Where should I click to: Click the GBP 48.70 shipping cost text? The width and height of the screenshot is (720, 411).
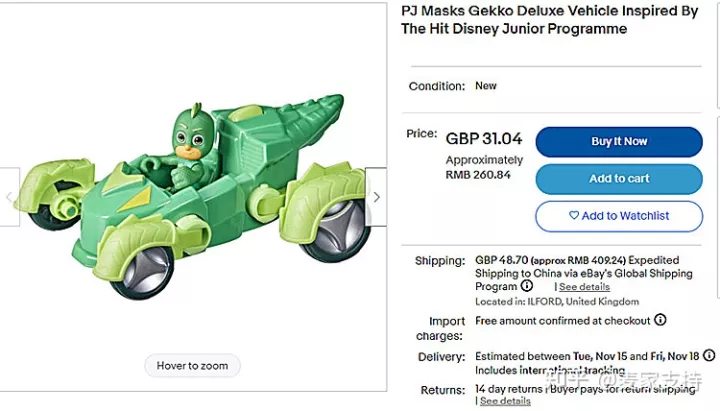click(500, 261)
